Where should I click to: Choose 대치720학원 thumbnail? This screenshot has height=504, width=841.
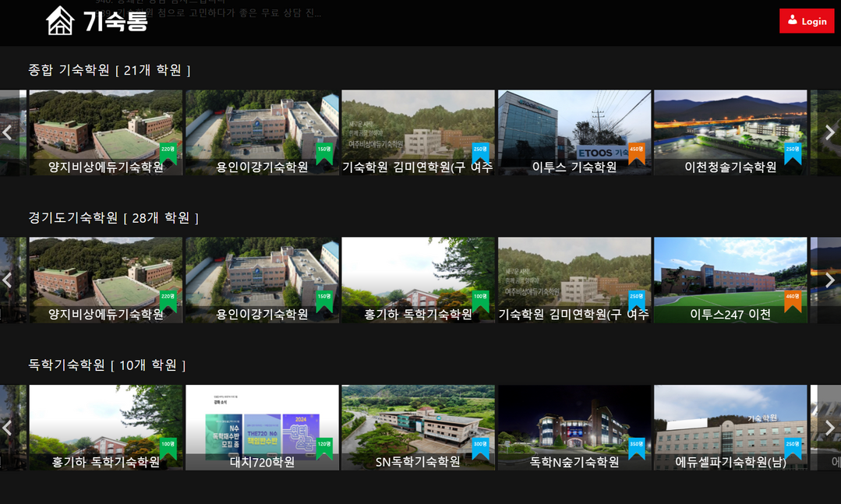pyautogui.click(x=262, y=427)
